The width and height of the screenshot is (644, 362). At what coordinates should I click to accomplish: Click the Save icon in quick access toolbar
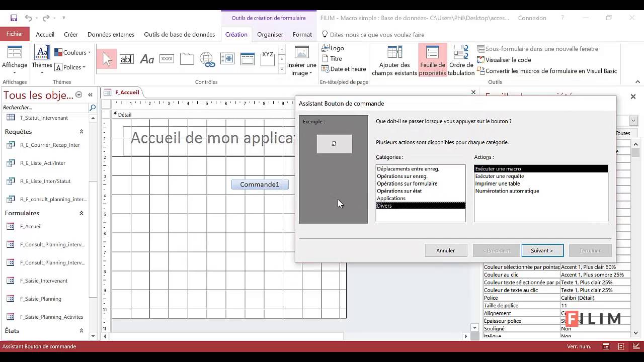(x=14, y=18)
